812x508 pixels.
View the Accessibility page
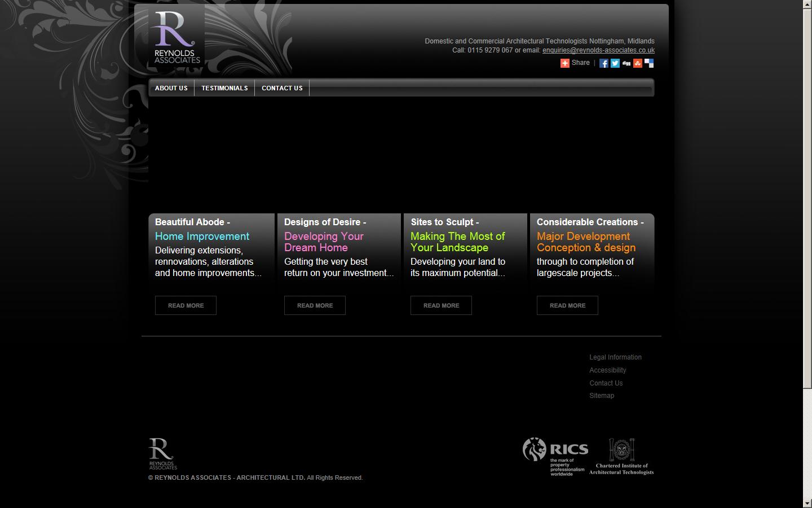click(608, 370)
